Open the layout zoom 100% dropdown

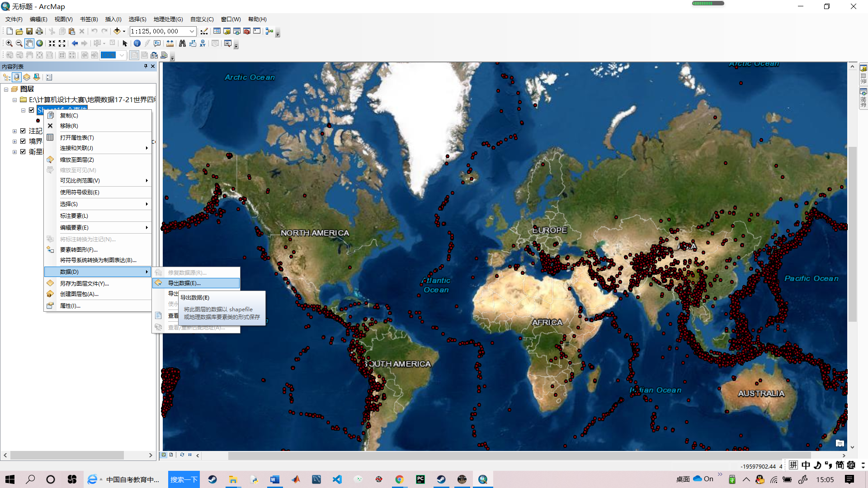coord(122,55)
